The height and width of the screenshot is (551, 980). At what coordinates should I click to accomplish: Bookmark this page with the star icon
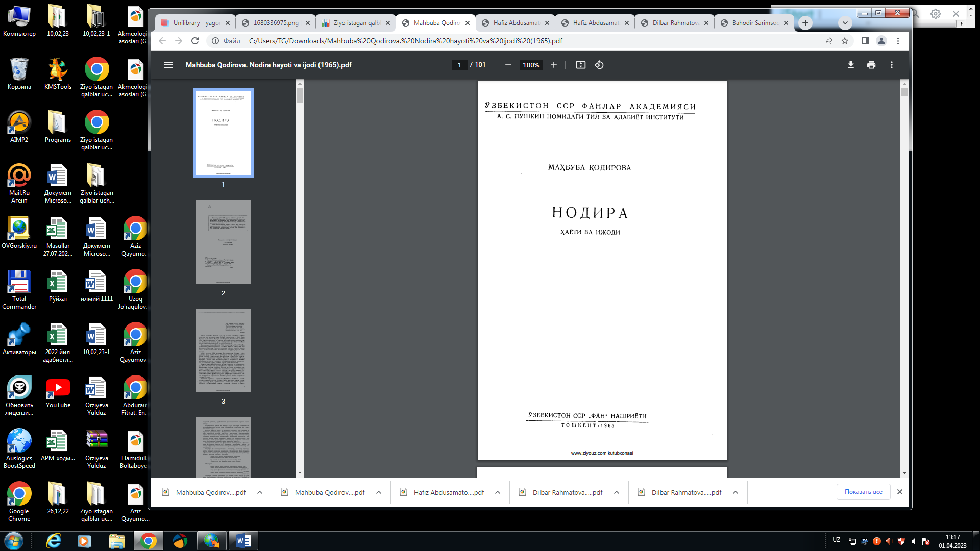(846, 41)
